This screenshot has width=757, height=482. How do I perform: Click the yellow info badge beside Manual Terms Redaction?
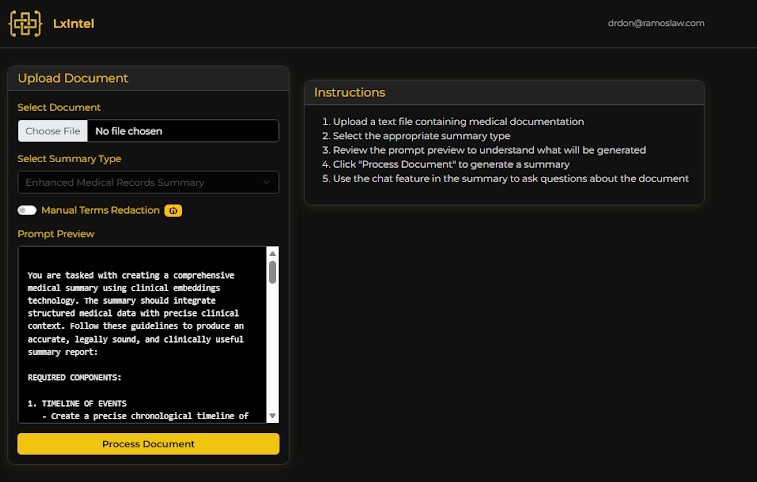click(172, 210)
